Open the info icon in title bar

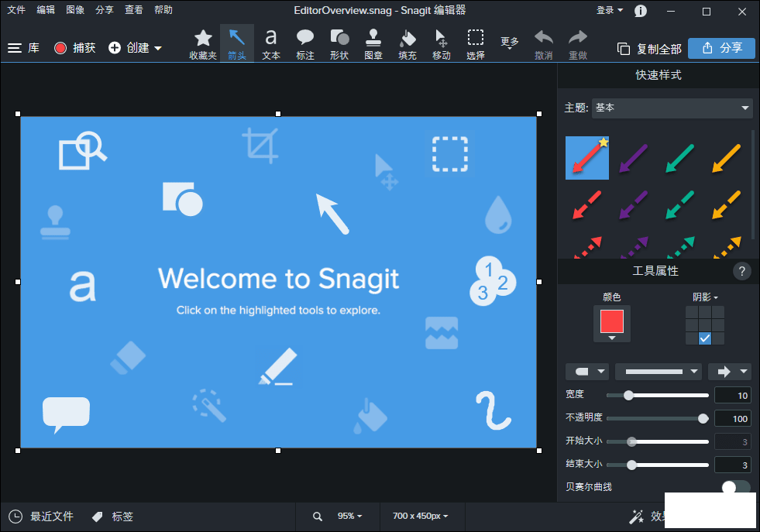[640, 11]
